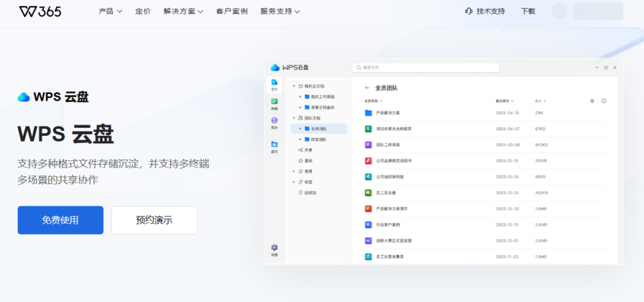The height and width of the screenshot is (302, 644).
Task: Open the 最后修改 sort dropdown
Action: (504, 101)
